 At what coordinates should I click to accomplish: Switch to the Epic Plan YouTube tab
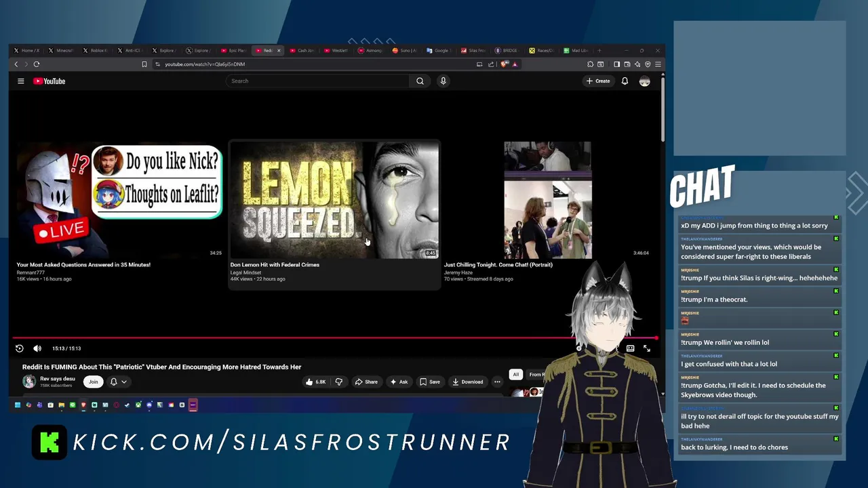click(233, 50)
